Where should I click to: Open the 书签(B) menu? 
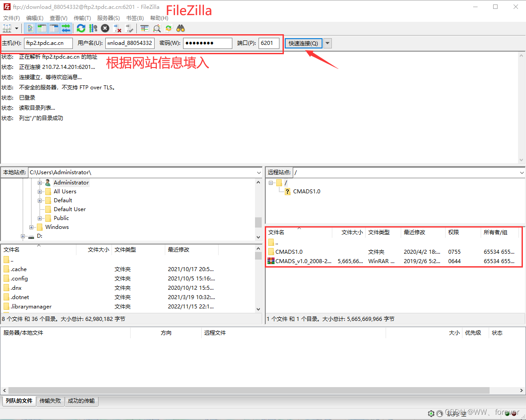pos(135,18)
